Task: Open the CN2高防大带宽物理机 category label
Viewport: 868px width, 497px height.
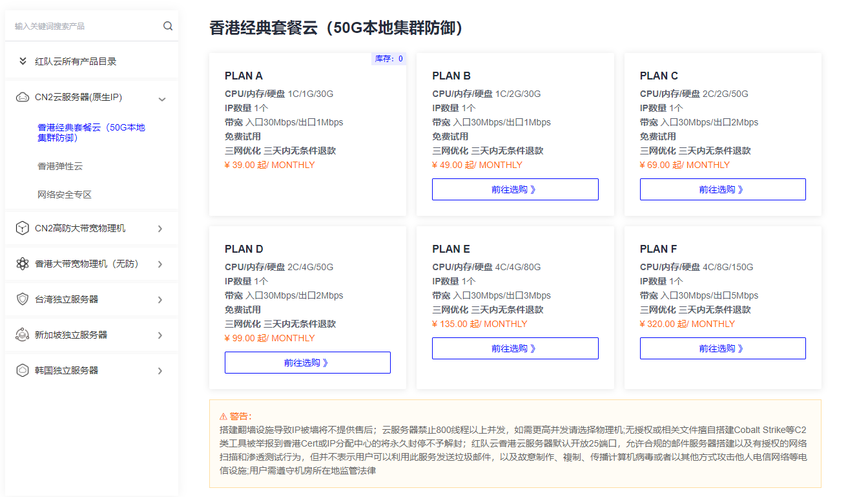Action: (80, 228)
